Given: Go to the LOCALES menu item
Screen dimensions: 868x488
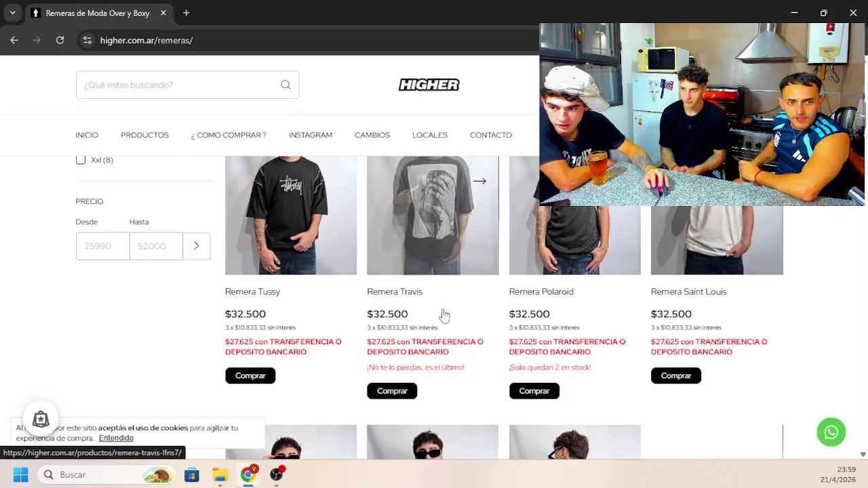Looking at the screenshot, I should click(430, 135).
